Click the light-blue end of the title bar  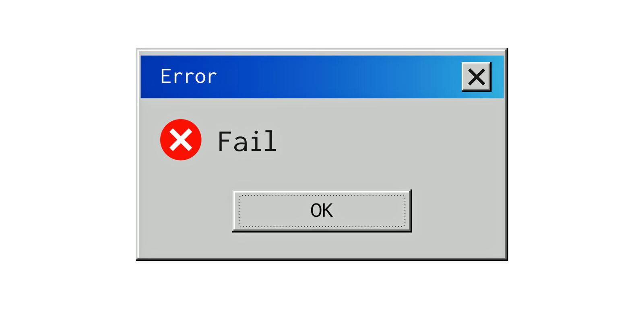click(x=497, y=77)
